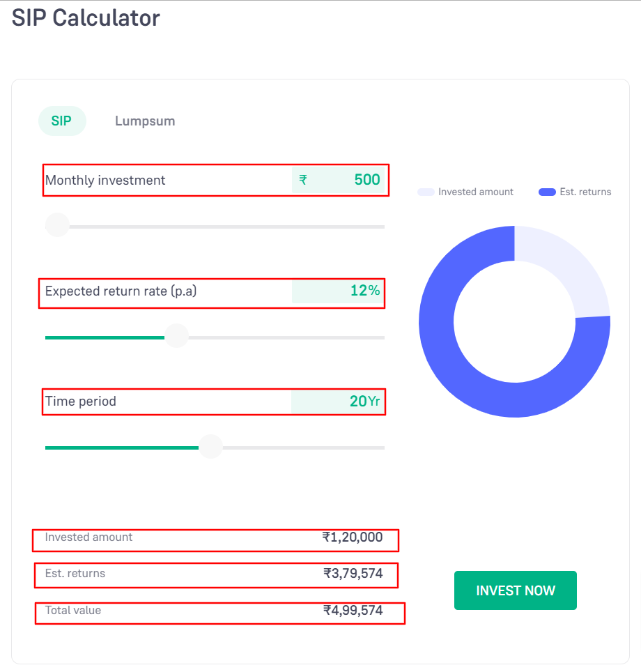The height and width of the screenshot is (672, 641).
Task: Click the rupee symbol in Monthly investment
Action: (303, 180)
